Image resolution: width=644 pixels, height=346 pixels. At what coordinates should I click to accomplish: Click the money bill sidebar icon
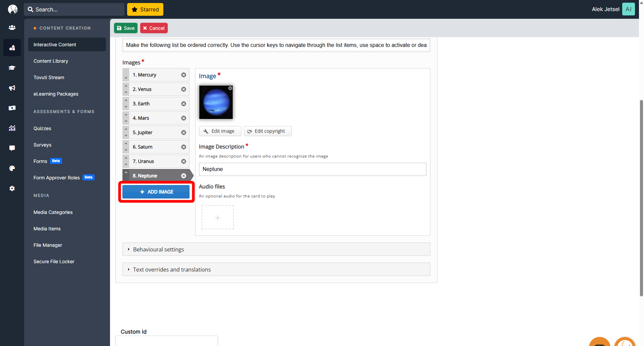point(12,108)
